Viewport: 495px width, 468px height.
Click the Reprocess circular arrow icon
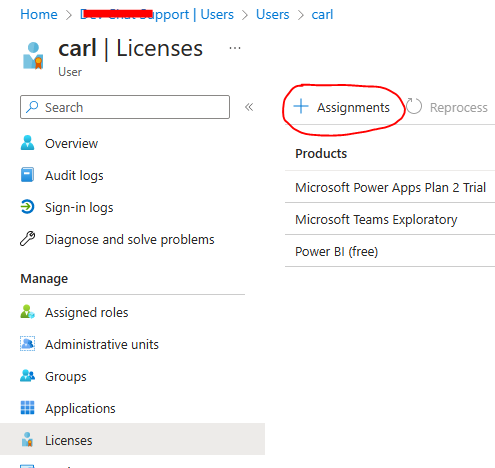pos(414,106)
